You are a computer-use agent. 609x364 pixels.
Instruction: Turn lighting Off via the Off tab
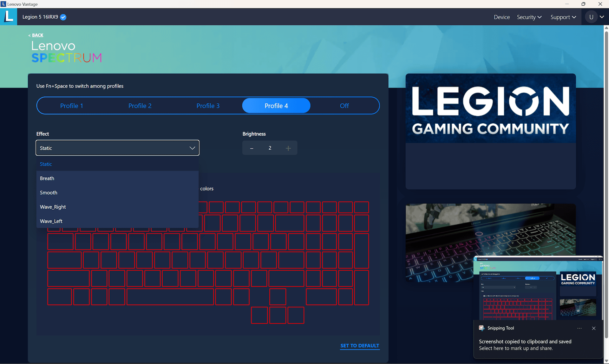coord(344,106)
